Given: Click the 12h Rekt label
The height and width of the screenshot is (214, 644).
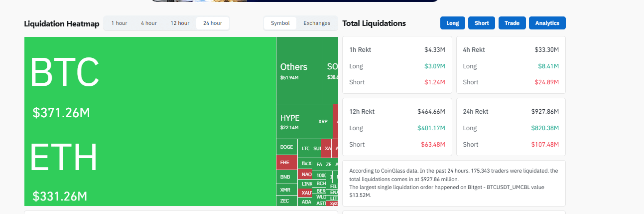Looking at the screenshot, I should tap(362, 112).
